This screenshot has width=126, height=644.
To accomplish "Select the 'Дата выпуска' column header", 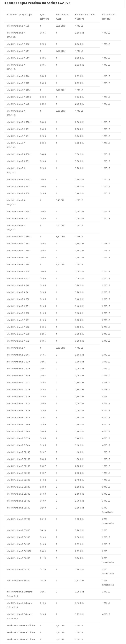I will (x=45, y=17).
